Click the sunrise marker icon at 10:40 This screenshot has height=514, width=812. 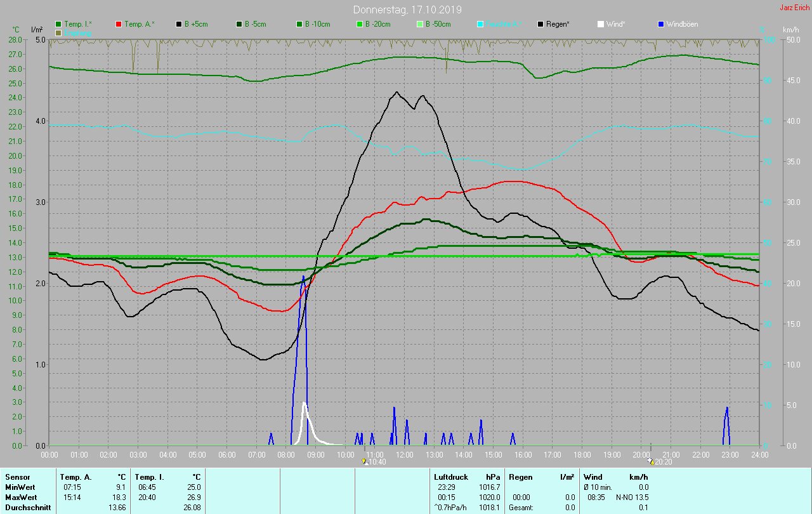point(364,461)
